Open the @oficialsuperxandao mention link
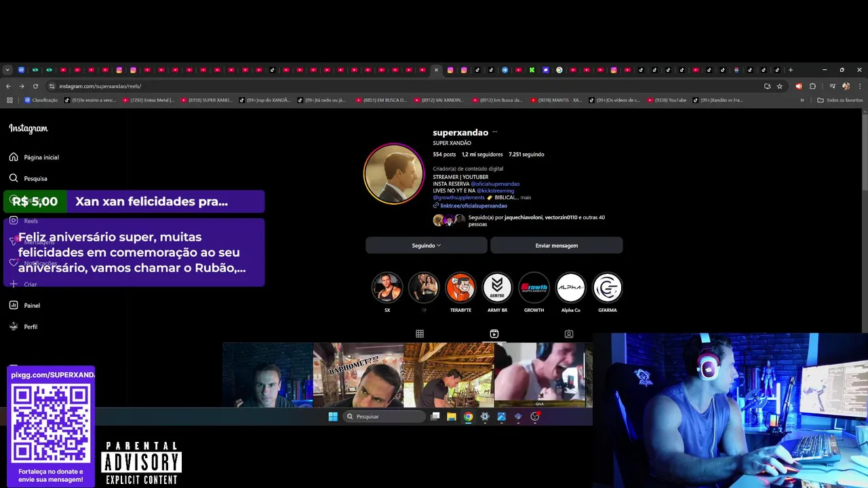868x488 pixels. 495,184
